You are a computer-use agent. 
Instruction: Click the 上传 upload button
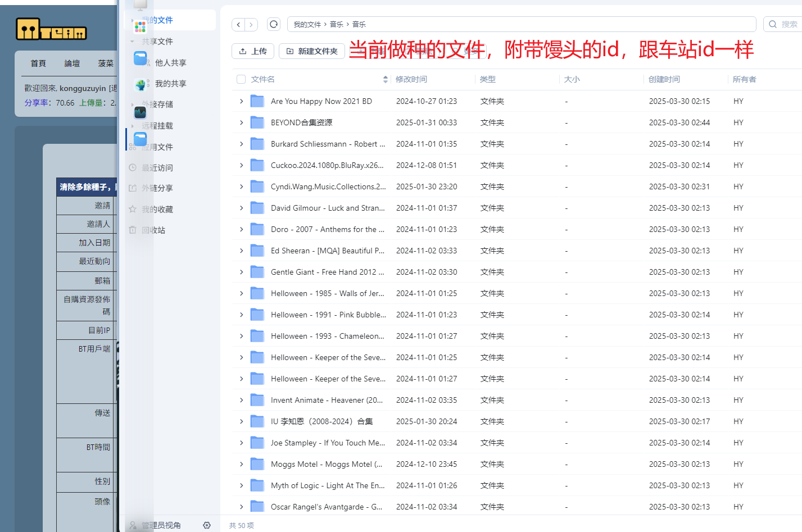click(x=253, y=51)
